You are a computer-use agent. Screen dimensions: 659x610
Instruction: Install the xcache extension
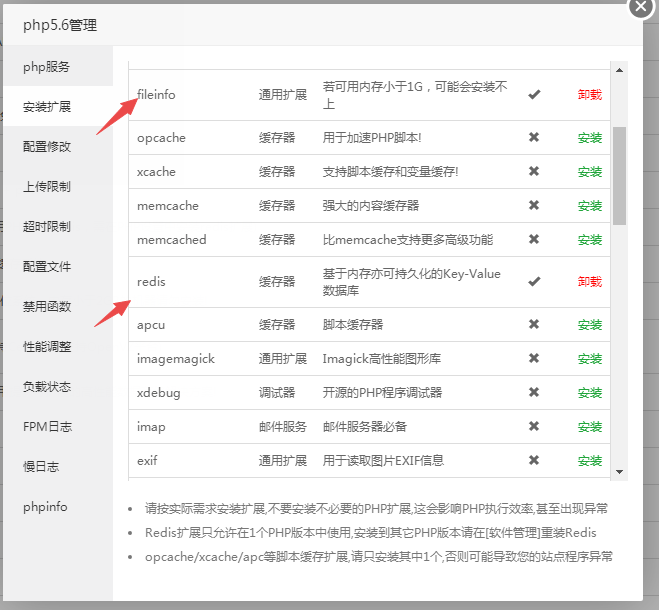click(590, 172)
